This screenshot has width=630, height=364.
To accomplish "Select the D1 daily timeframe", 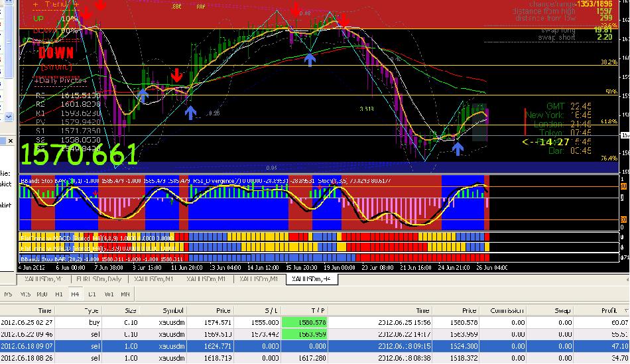I will (x=92, y=293).
